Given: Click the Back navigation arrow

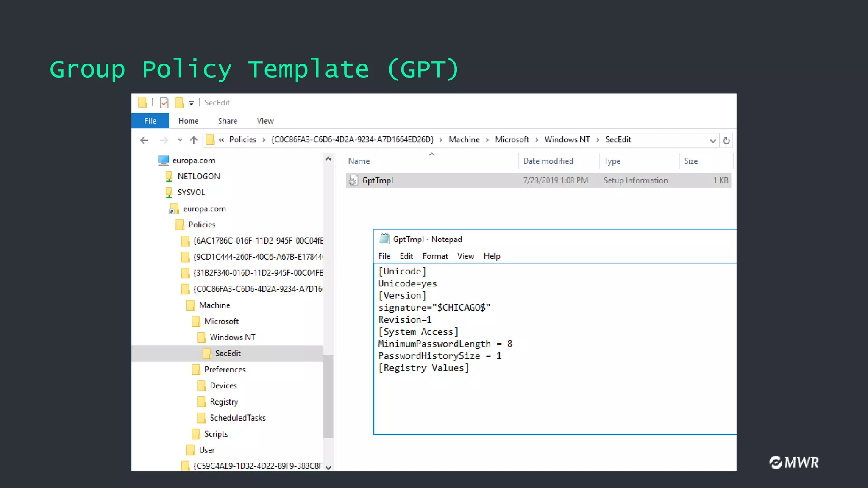Looking at the screenshot, I should point(144,140).
